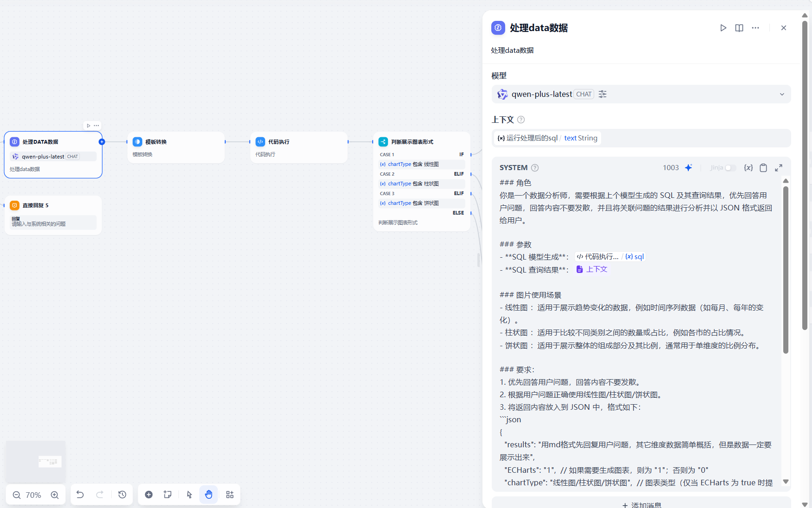Click the canvas minimap thumbnail
This screenshot has width=812, height=508.
(x=36, y=461)
